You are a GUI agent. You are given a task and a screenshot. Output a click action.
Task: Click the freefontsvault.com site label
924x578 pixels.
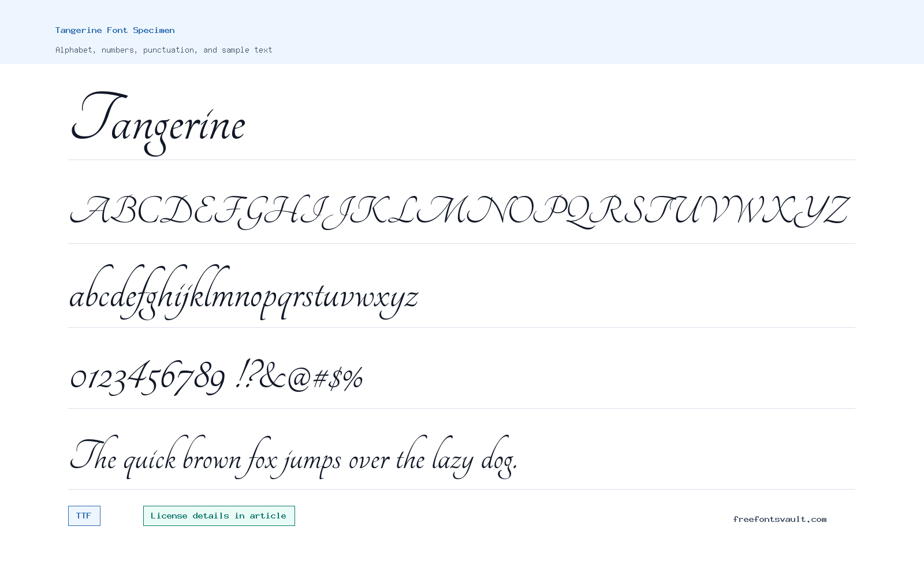pos(780,519)
